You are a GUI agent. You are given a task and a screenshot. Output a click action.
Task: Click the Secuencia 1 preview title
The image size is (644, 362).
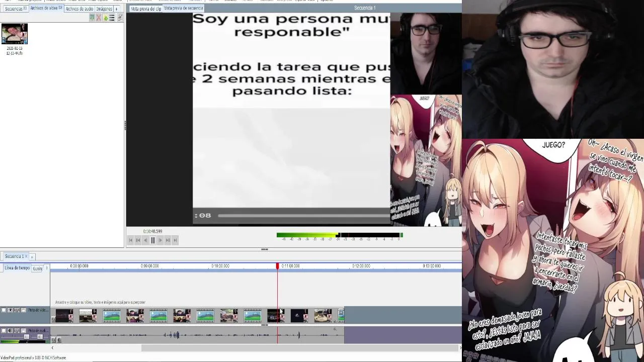(365, 8)
